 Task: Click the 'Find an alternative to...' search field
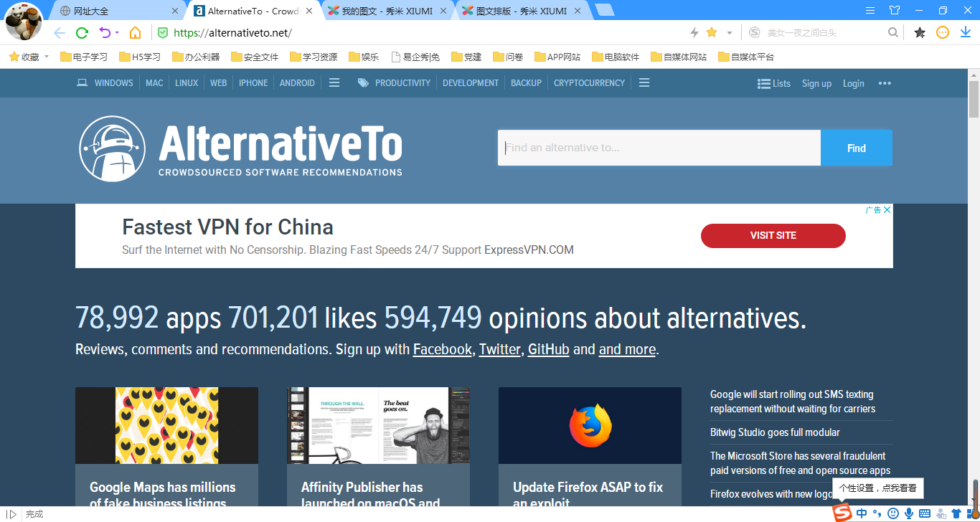pos(659,148)
